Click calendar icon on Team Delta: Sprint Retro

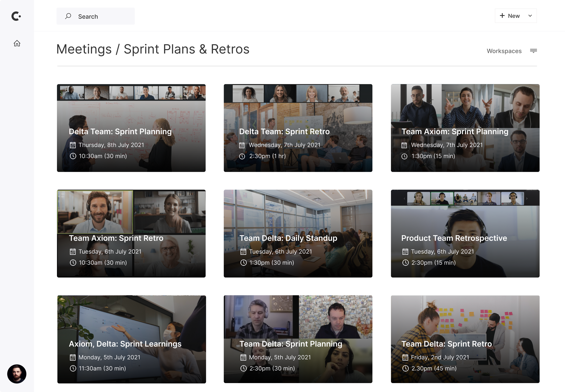[x=405, y=358]
